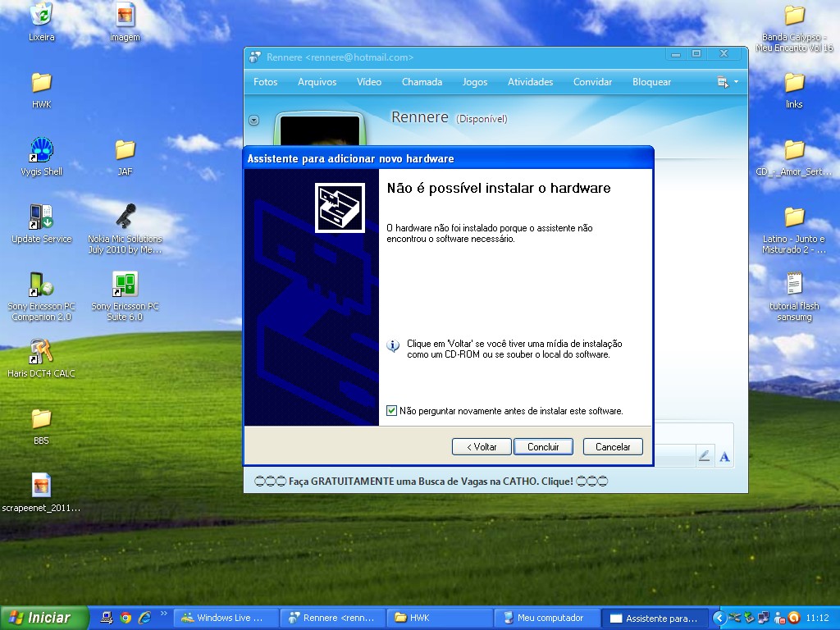Switch to Meu computador taskbar button
Image resolution: width=840 pixels, height=630 pixels.
click(x=546, y=619)
